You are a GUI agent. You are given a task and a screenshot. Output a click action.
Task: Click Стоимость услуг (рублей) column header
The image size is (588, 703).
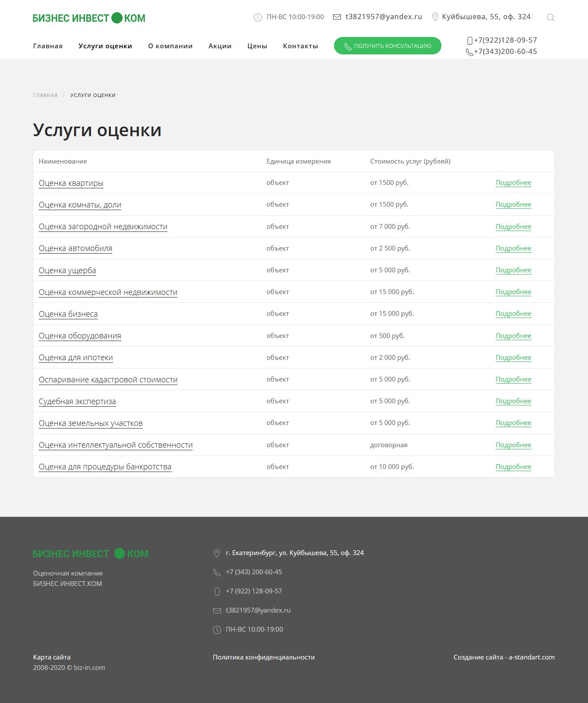point(410,161)
